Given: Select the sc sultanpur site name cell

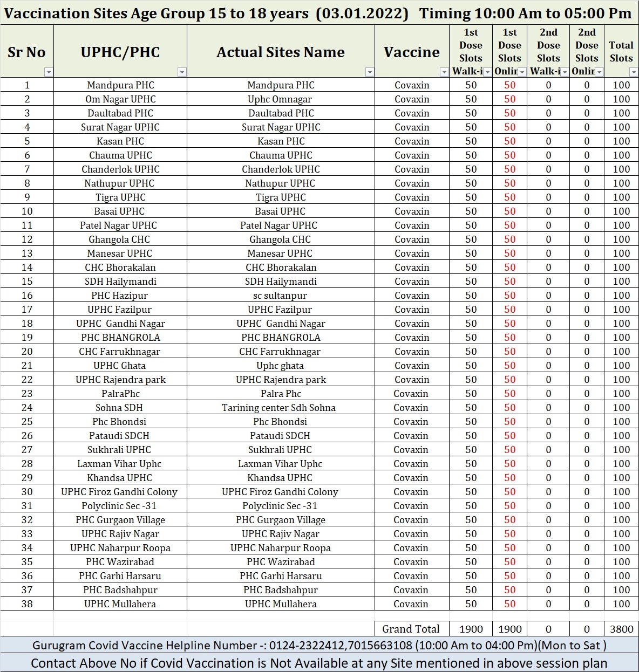Looking at the screenshot, I should point(281,295).
